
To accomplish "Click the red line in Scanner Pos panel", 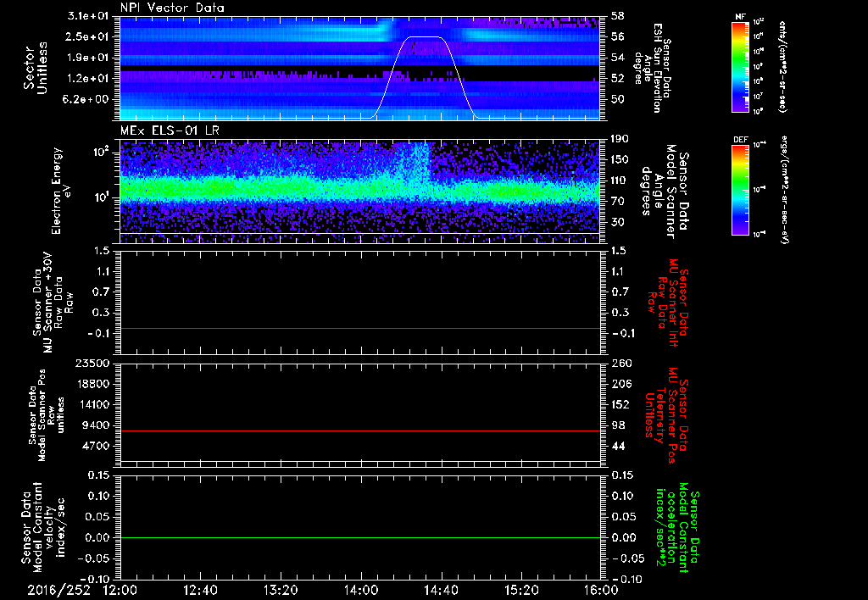I will [359, 431].
